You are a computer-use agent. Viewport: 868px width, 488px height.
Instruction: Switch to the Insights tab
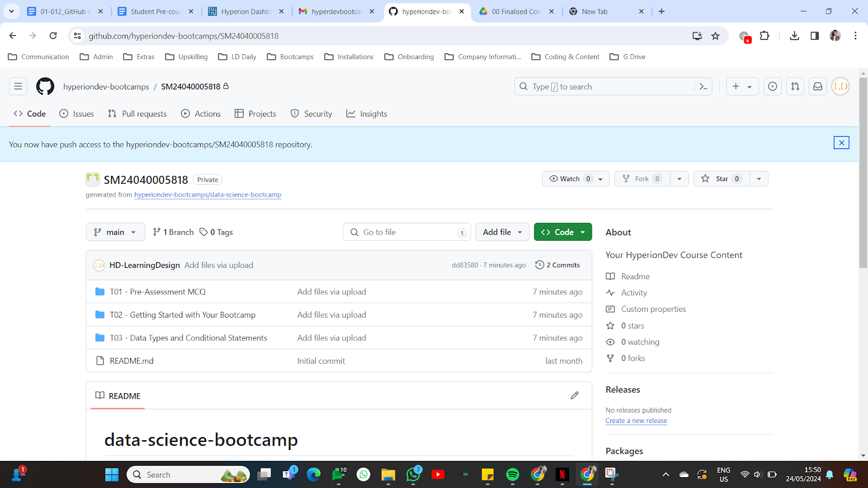coord(367,114)
